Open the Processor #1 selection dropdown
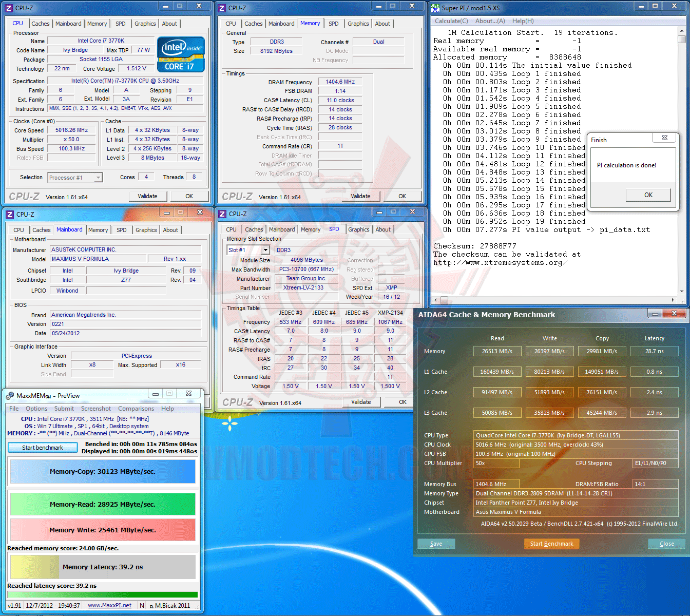690x616 pixels. pos(98,178)
